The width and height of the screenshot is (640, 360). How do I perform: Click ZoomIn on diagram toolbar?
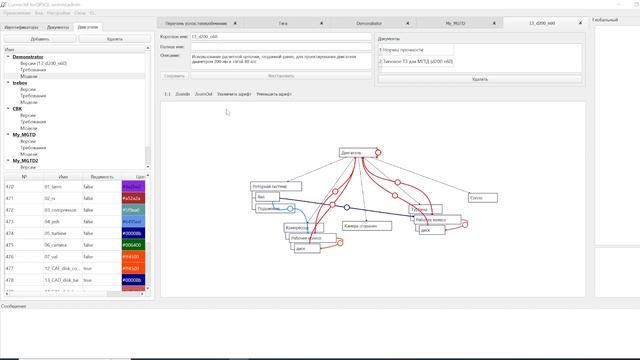point(182,94)
